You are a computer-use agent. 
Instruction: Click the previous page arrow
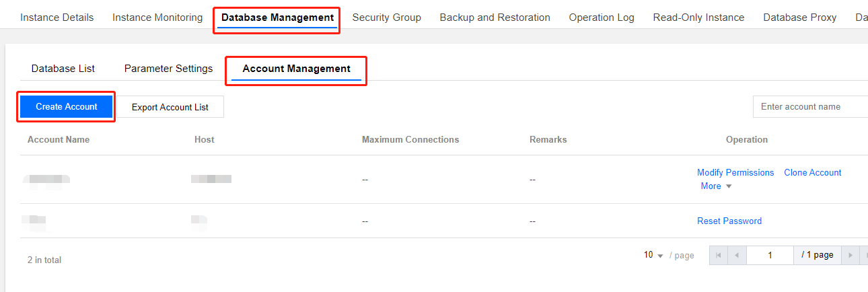pos(737,255)
